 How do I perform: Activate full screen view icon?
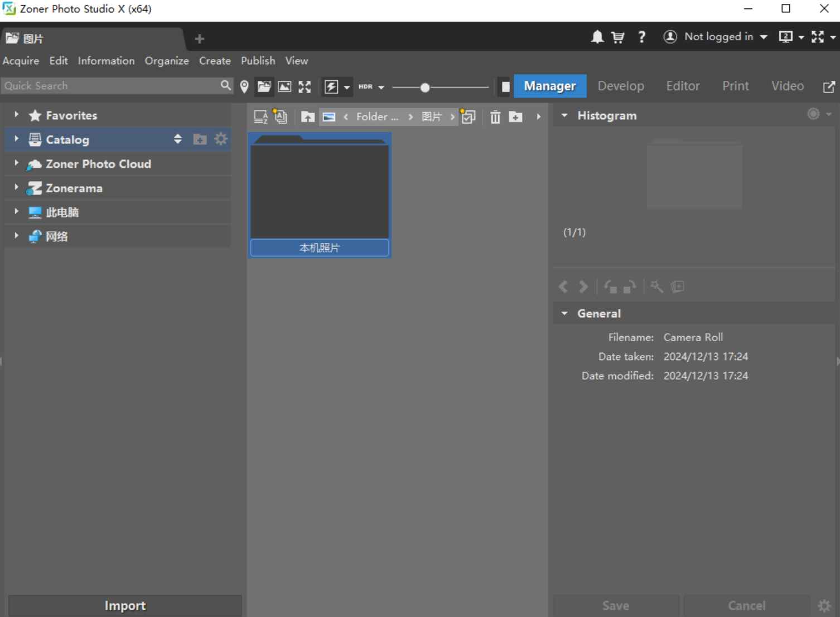tap(304, 86)
